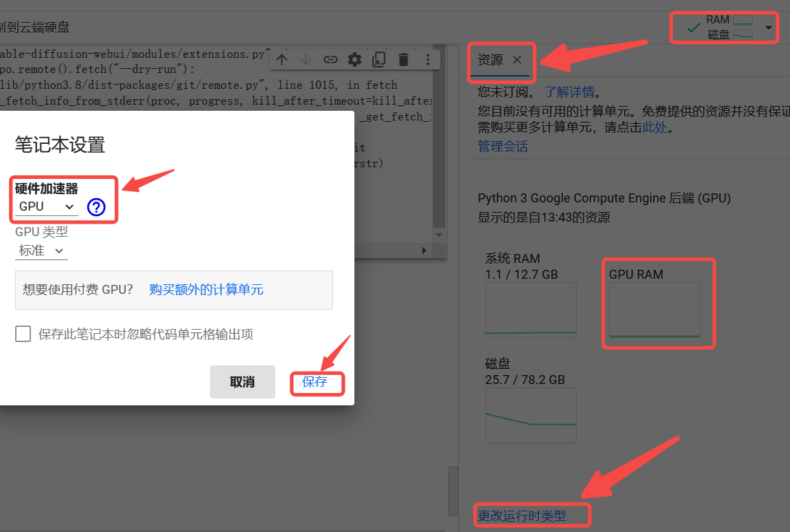Enable 保存此笔记本时忽略代码单元格输出项 checkbox
Image resolution: width=790 pixels, height=532 pixels.
coord(23,333)
